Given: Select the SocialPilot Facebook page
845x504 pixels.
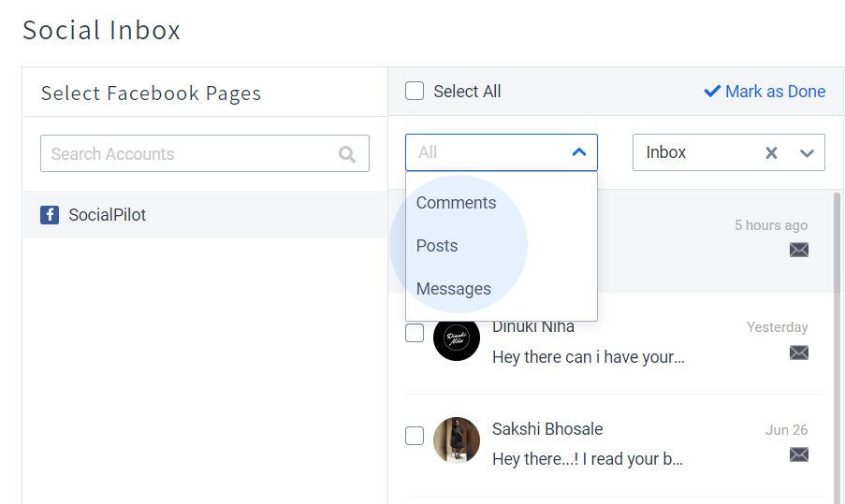Looking at the screenshot, I should [205, 215].
